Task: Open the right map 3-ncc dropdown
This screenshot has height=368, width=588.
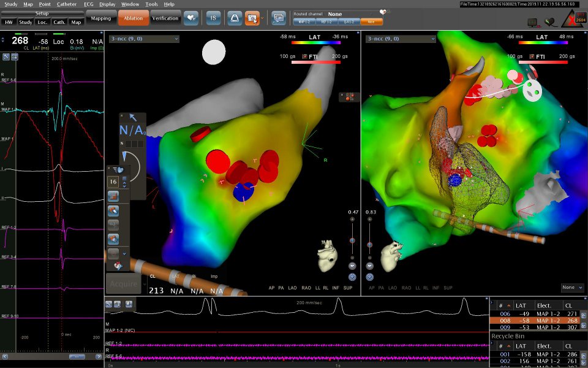Action: click(399, 39)
